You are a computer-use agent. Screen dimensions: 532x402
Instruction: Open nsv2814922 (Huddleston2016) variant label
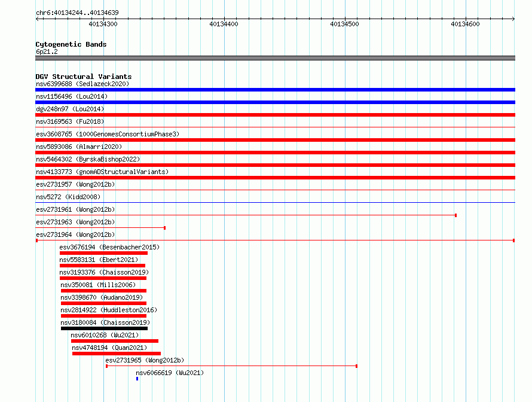tap(109, 310)
